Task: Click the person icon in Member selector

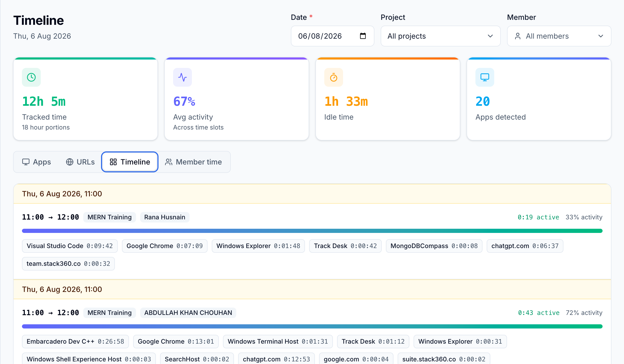Action: pos(518,36)
